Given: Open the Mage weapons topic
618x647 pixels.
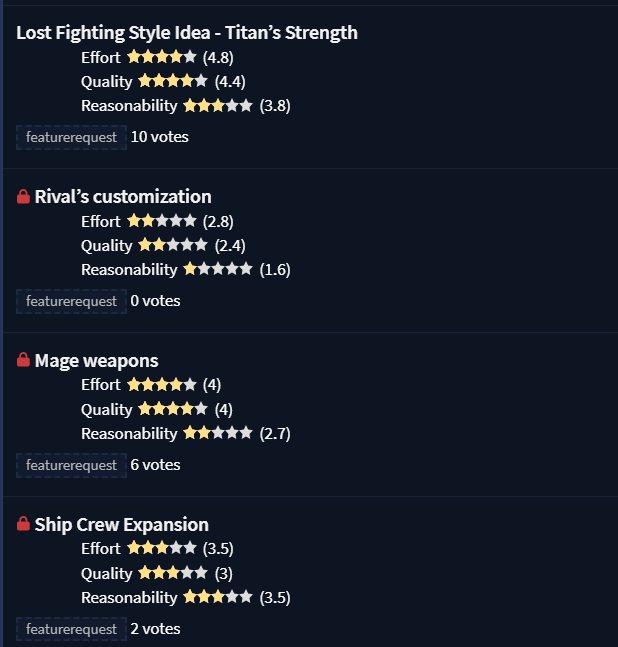Looking at the screenshot, I should 97,361.
